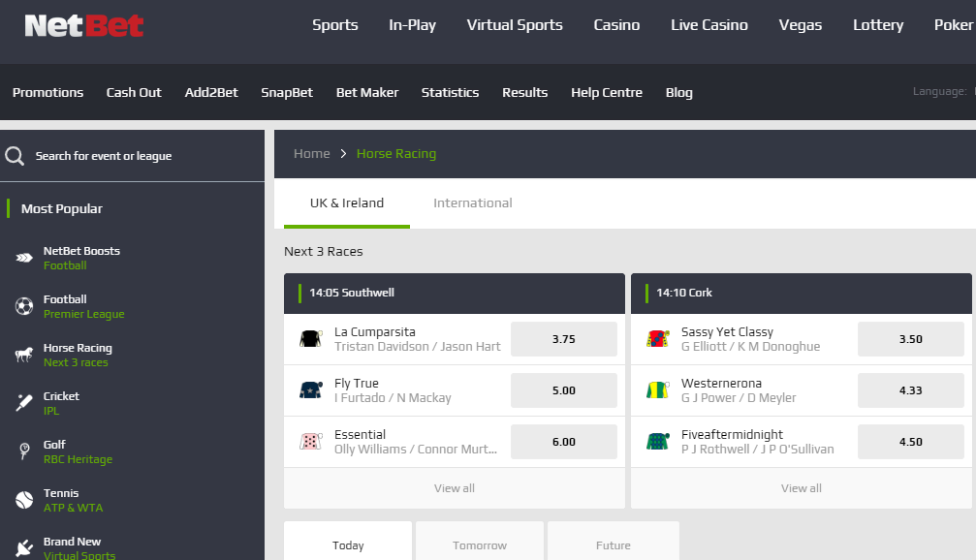976x560 pixels.
Task: Bet on Fly True at 5.00
Action: pos(564,390)
